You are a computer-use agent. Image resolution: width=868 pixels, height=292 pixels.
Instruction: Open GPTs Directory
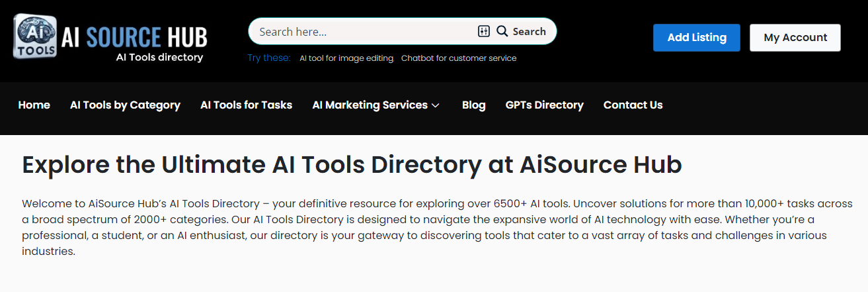tap(545, 105)
